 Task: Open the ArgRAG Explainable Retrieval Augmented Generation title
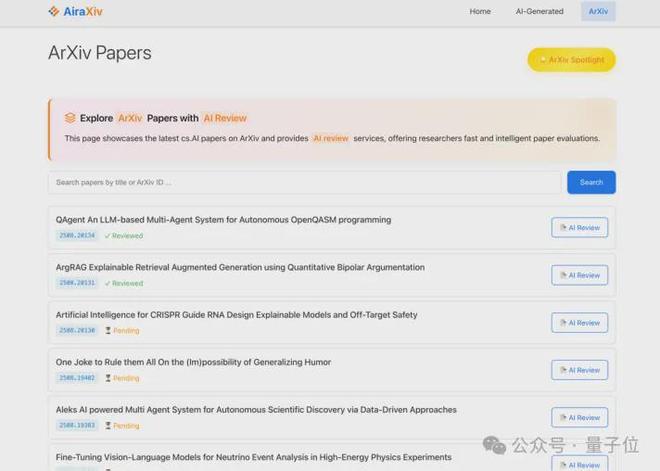(240, 267)
